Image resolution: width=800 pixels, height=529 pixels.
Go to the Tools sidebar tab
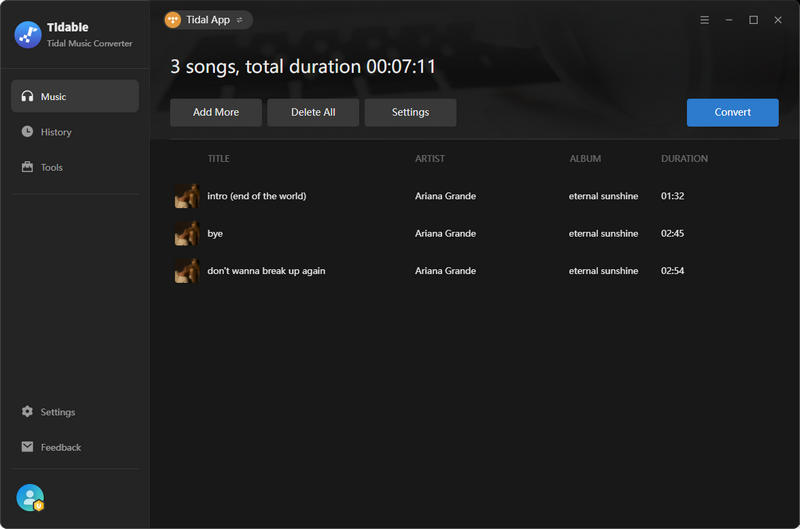click(x=75, y=167)
